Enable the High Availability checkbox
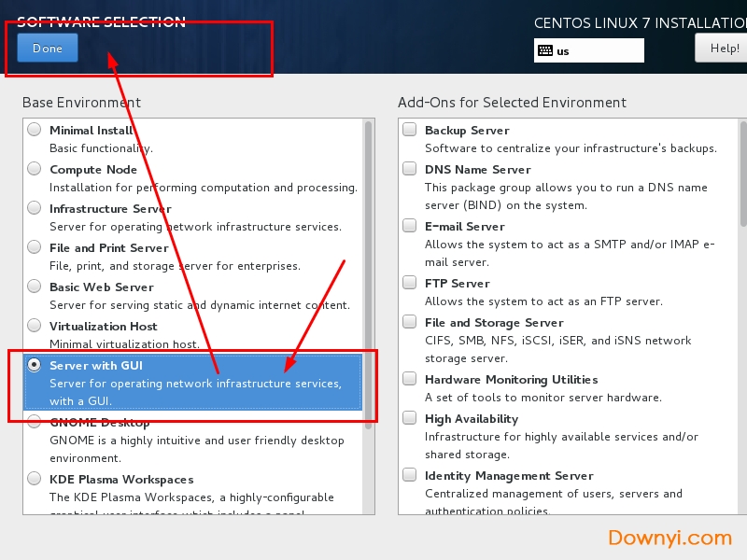The width and height of the screenshot is (747, 560). point(410,419)
